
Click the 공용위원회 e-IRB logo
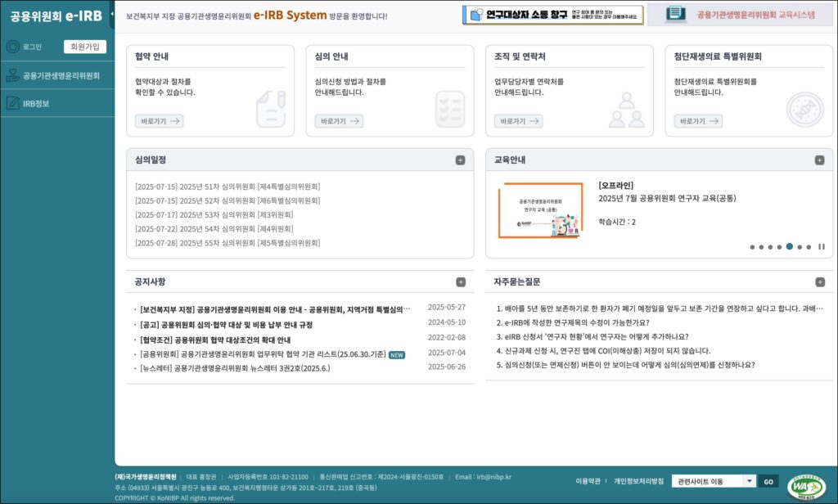tap(56, 16)
